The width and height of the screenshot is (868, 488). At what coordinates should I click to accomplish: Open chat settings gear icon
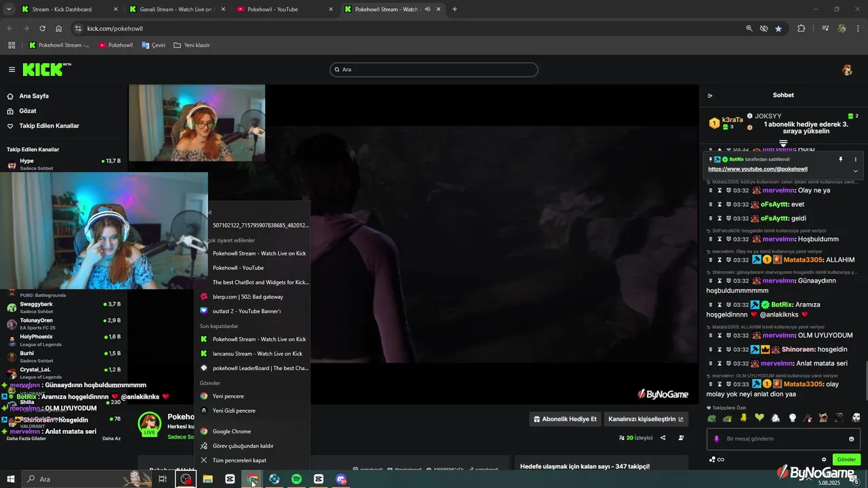tap(824, 460)
